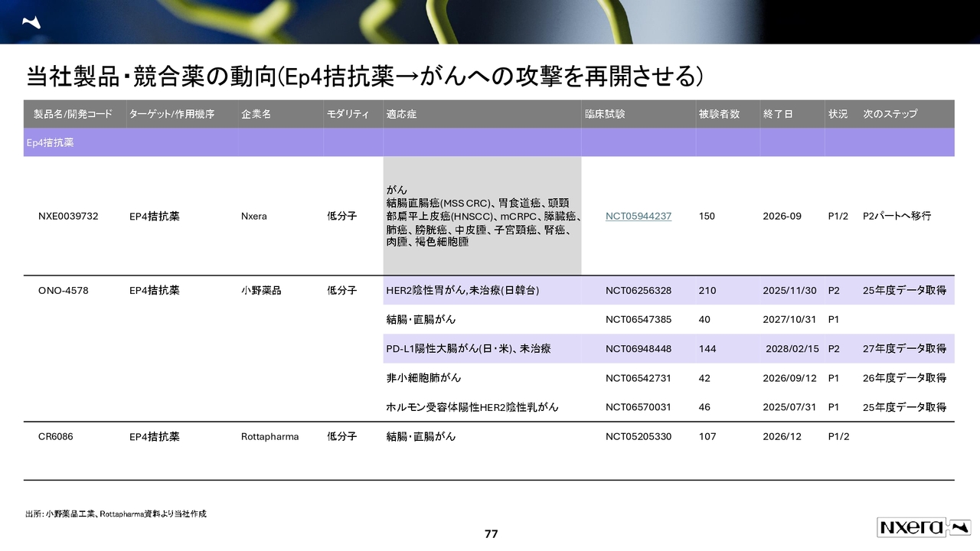Select end date 2026/12
980x551 pixels.
click(782, 436)
